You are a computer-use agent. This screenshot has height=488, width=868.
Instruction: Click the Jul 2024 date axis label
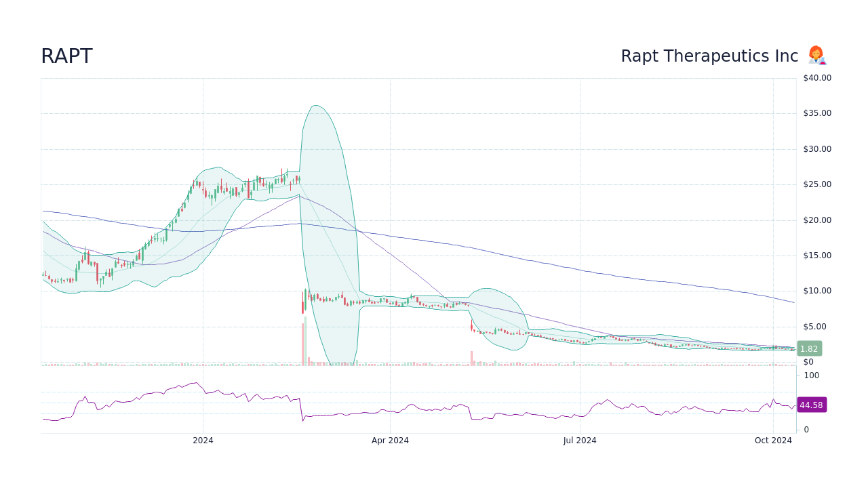[x=580, y=441]
